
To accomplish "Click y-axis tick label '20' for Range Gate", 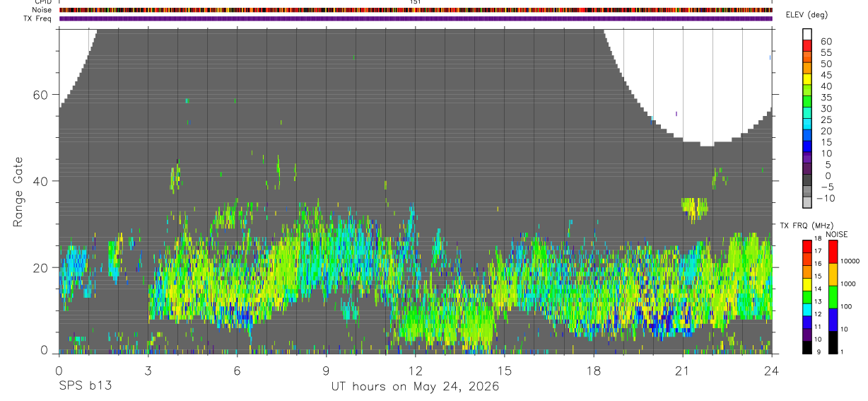I will [x=42, y=267].
